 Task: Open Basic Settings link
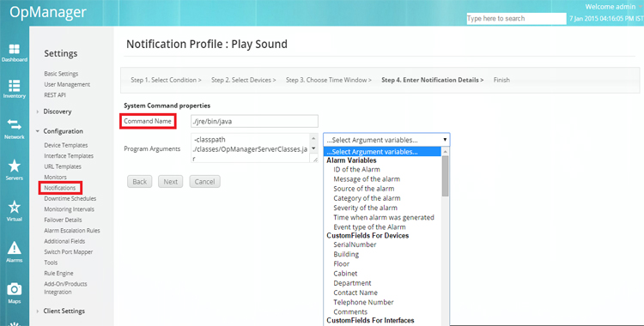pyautogui.click(x=61, y=74)
